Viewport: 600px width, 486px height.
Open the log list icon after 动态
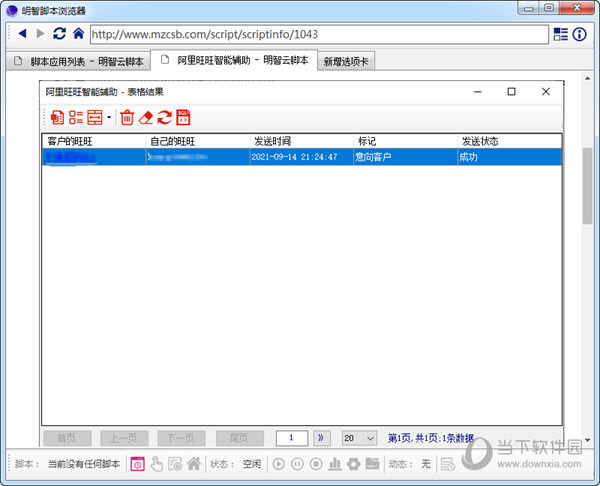click(448, 464)
